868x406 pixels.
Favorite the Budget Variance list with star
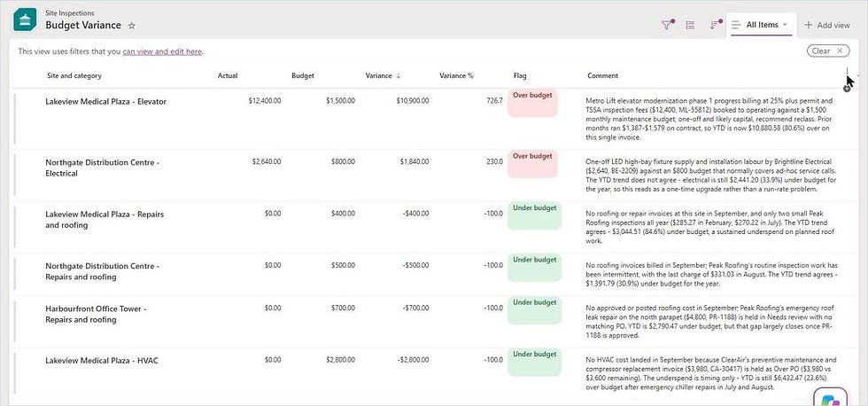point(132,26)
